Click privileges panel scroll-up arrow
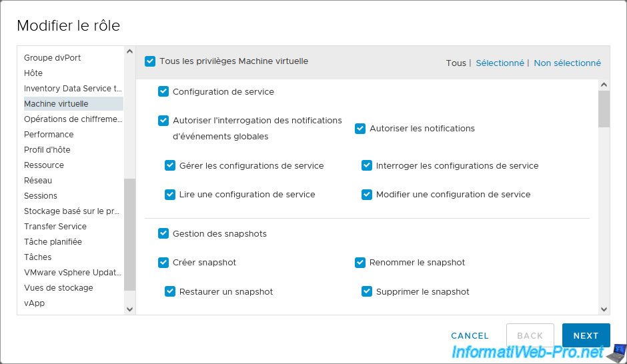 coord(604,85)
